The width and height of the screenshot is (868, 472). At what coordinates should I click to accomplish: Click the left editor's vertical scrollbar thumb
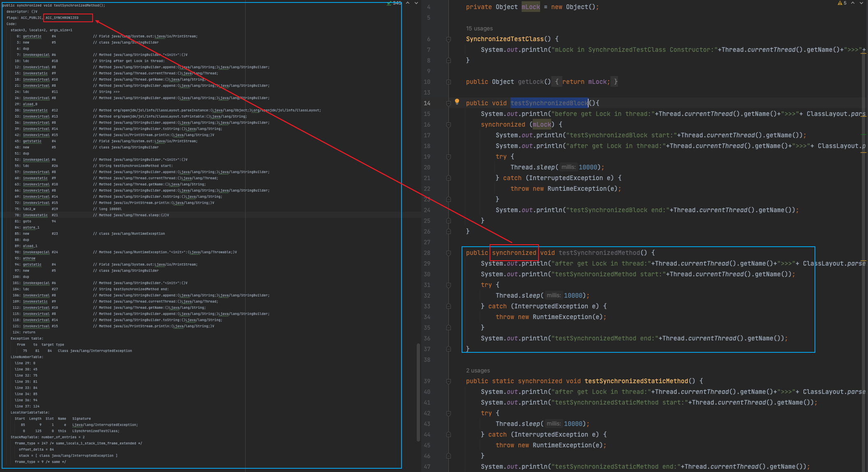point(418,392)
